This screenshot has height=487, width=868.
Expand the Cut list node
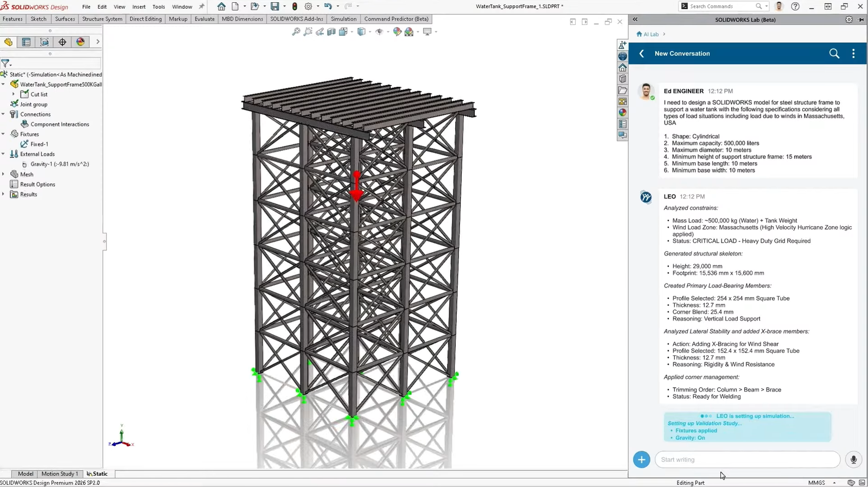pyautogui.click(x=14, y=94)
